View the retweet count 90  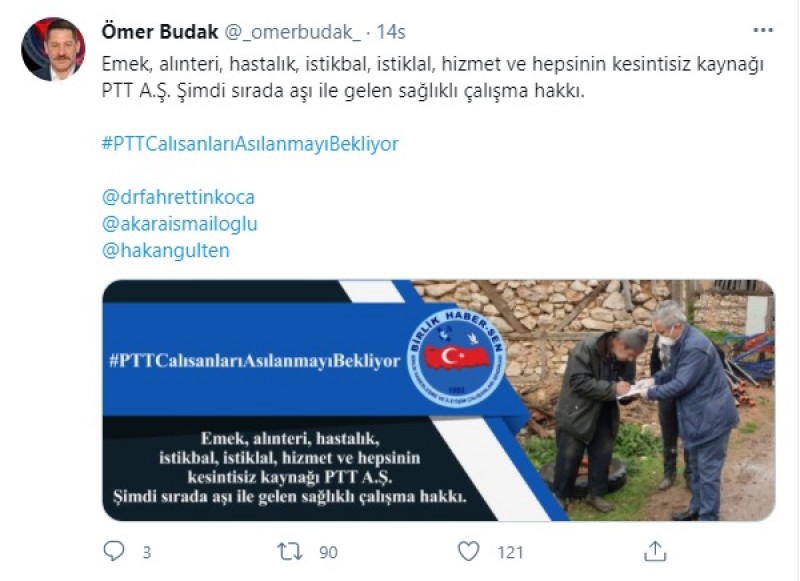328,552
